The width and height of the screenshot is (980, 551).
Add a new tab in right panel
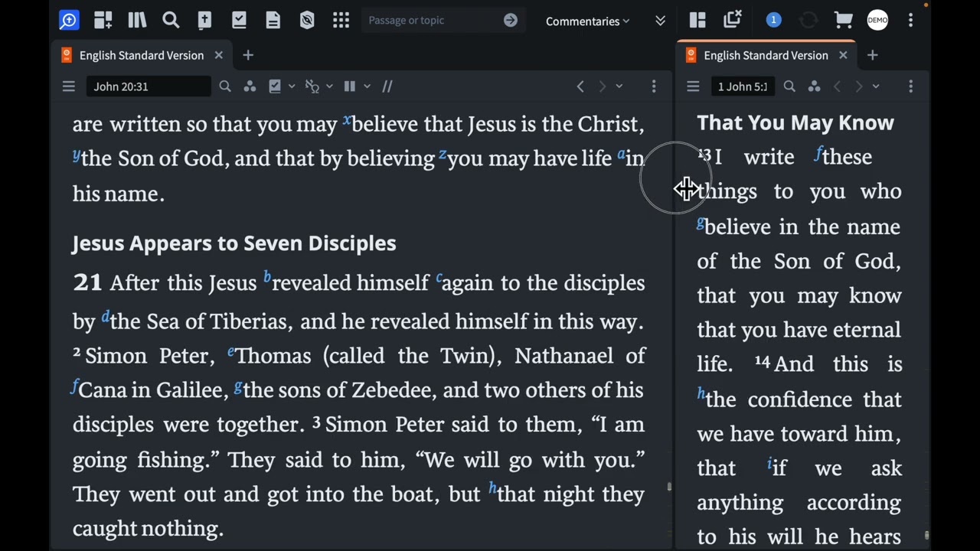tap(872, 55)
